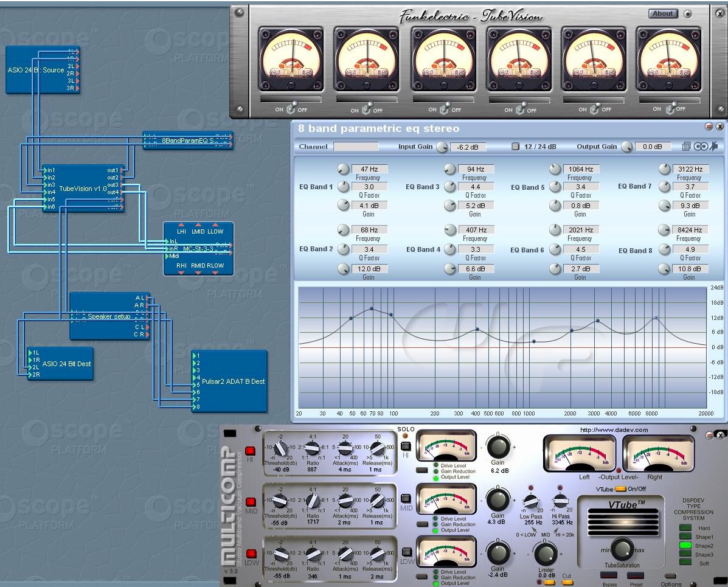The image size is (728, 587).
Task: Click the EQ Band 8 frequency value 8424 Hz
Action: pyautogui.click(x=690, y=230)
